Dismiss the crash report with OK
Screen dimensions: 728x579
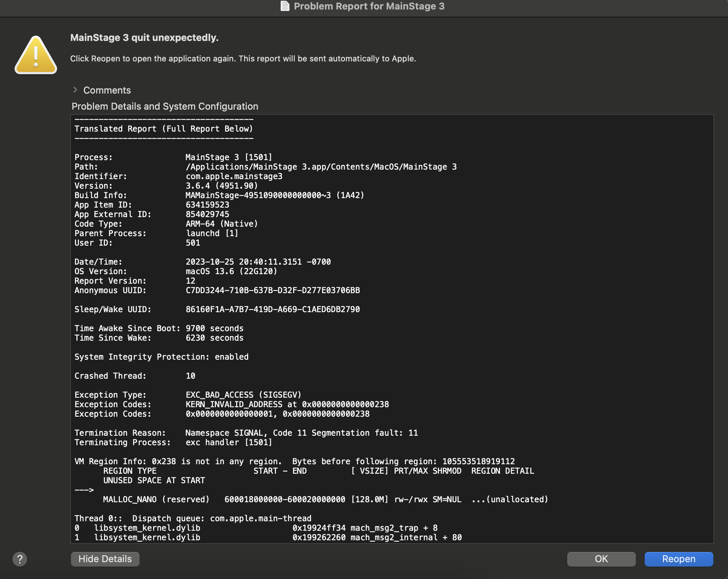click(600, 559)
